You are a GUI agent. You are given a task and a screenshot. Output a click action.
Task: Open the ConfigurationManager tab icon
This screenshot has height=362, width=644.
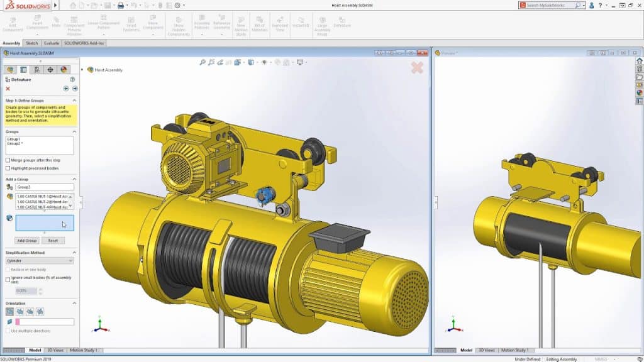(x=36, y=70)
